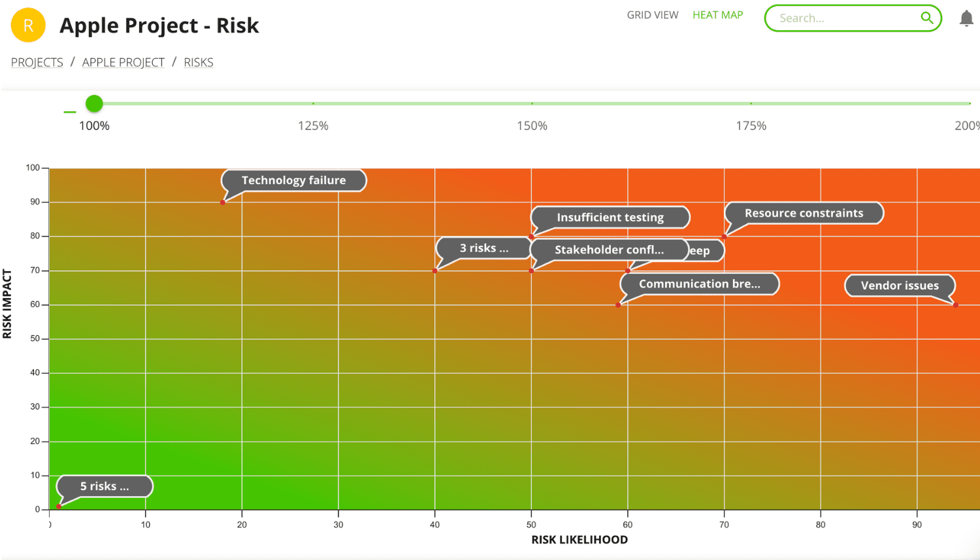Expand the '5 risks ...' cluster bubble
Screen dimensions: 980x560
tap(105, 486)
